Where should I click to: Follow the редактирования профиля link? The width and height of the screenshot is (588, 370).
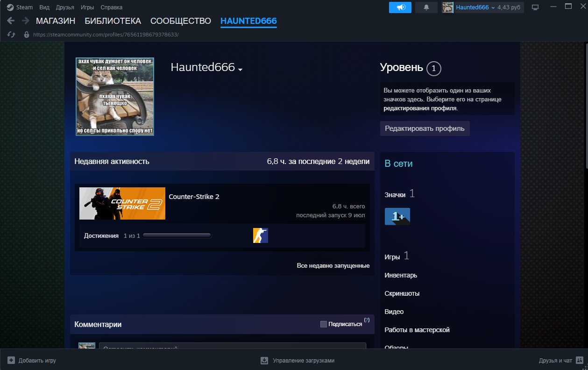420,108
